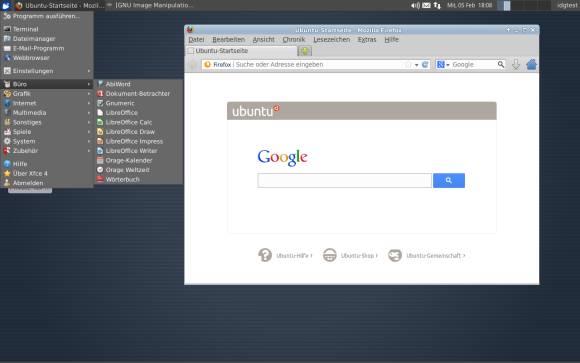
Task: Expand the Einstellungen submenu
Action: (x=47, y=71)
